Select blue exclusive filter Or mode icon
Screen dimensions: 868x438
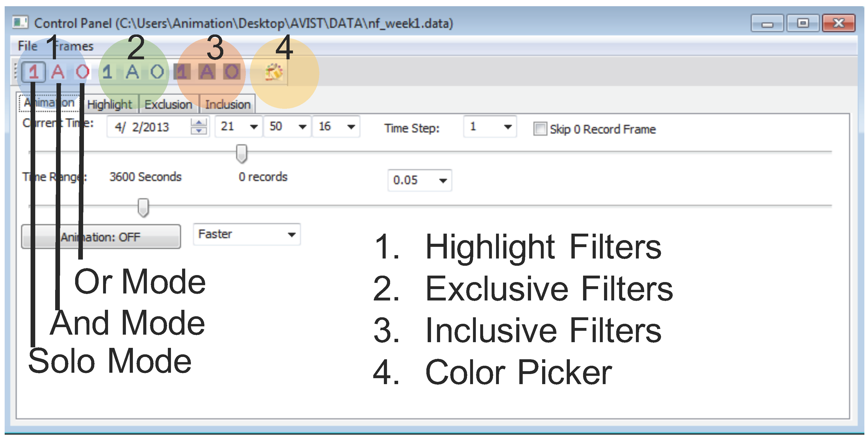[157, 72]
